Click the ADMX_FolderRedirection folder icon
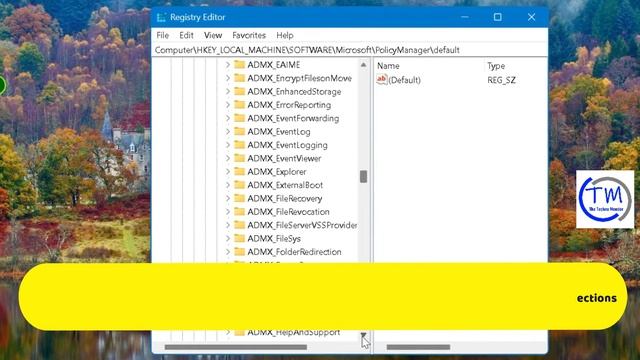This screenshot has width=640, height=360. click(240, 251)
